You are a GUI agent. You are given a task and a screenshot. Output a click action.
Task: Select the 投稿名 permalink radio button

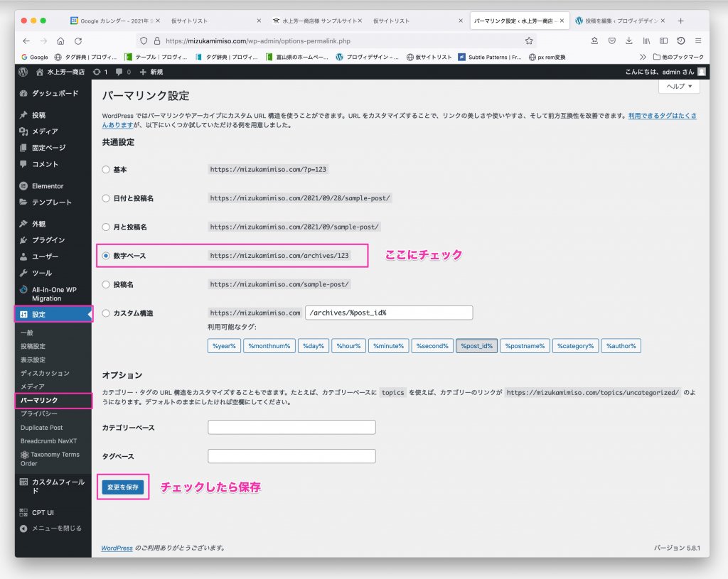tap(106, 284)
